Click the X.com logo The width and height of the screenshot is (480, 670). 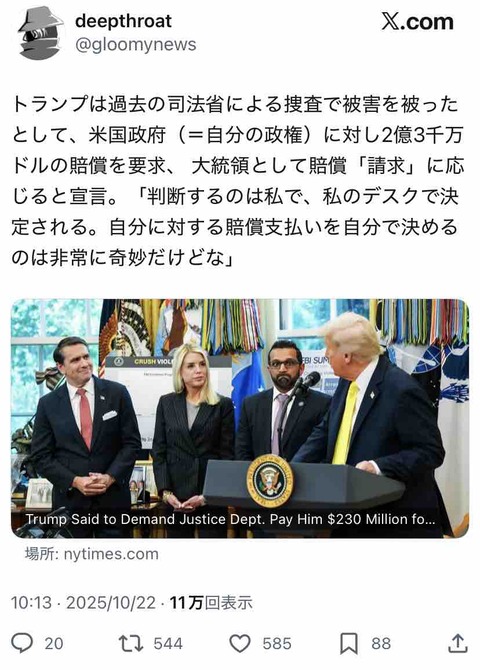pos(417,21)
